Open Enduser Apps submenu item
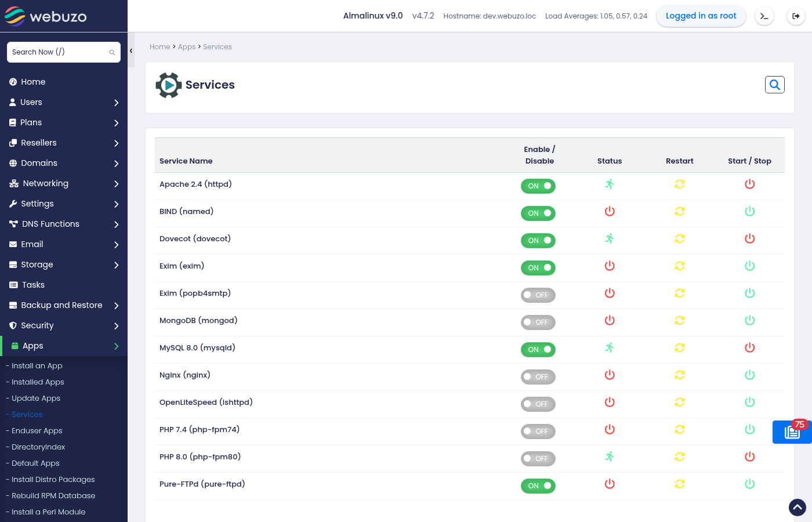The width and height of the screenshot is (812, 522). pos(37,431)
